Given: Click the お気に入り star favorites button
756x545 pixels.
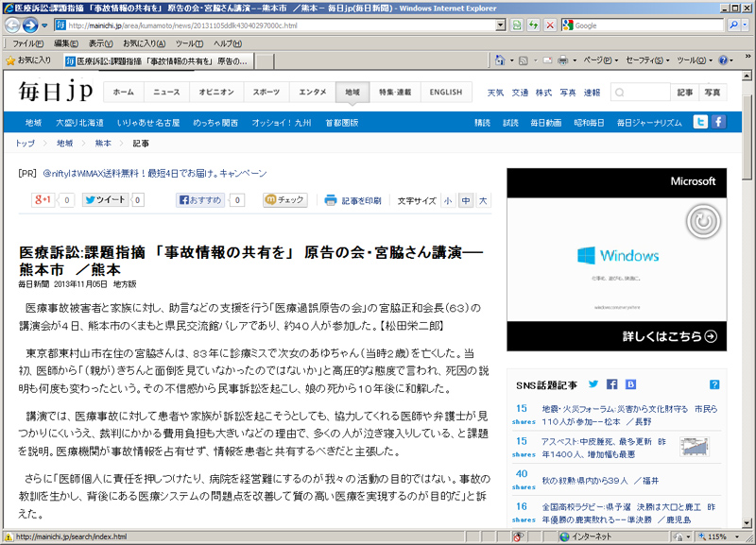Looking at the screenshot, I should point(28,60).
